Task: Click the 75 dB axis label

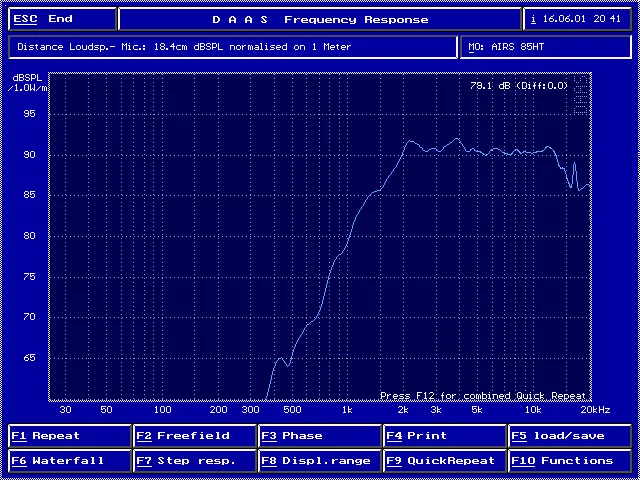Action: [x=29, y=276]
